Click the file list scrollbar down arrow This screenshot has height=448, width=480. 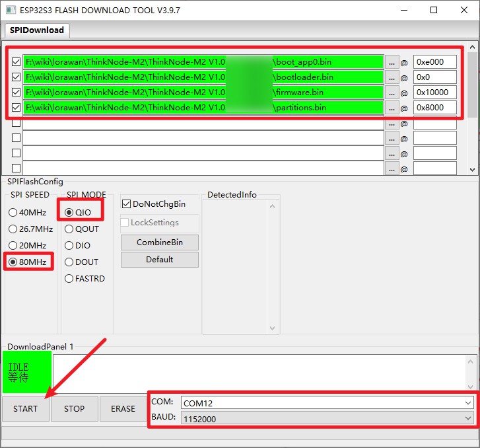(x=472, y=169)
